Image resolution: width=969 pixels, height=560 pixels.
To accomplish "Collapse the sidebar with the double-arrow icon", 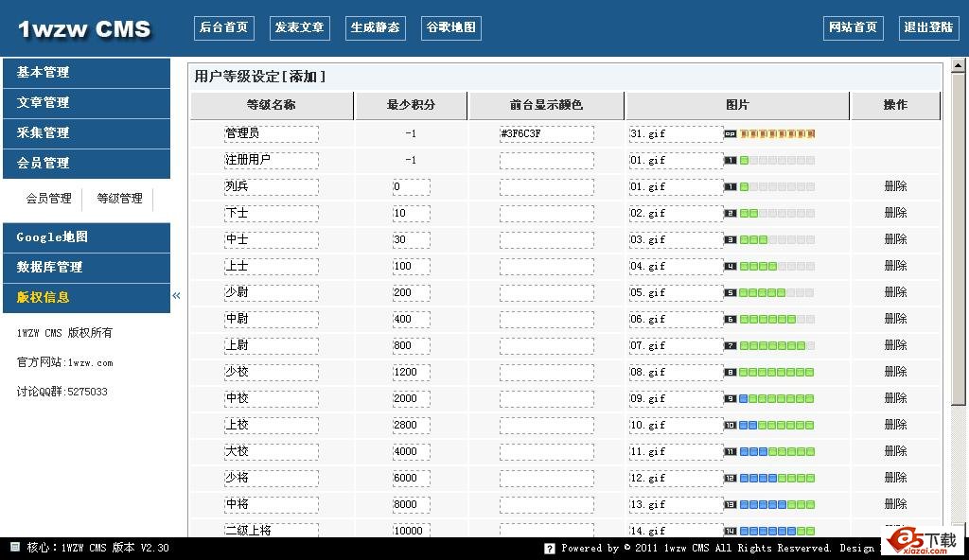I will click(x=176, y=296).
